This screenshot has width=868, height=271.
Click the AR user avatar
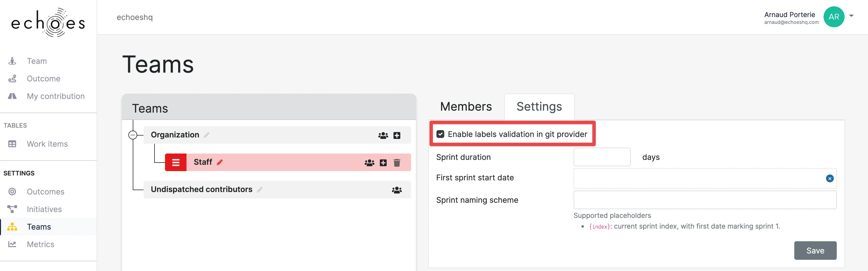point(834,17)
